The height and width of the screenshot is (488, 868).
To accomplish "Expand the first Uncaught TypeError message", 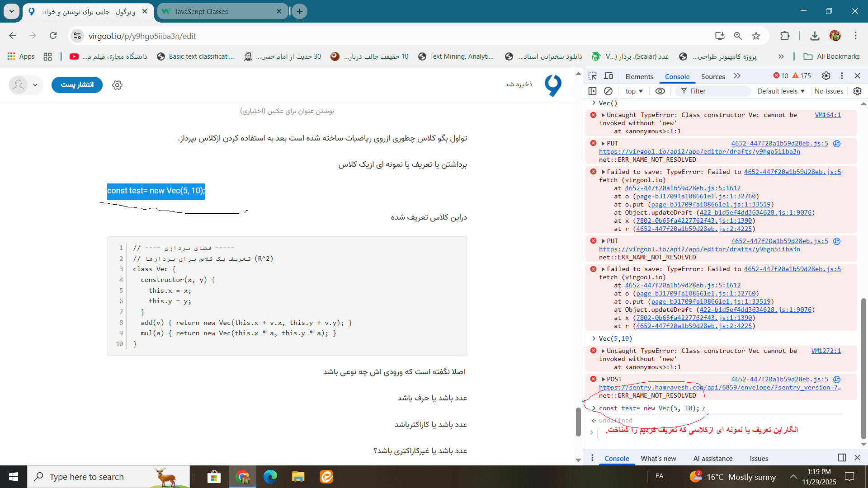I will 603,115.
